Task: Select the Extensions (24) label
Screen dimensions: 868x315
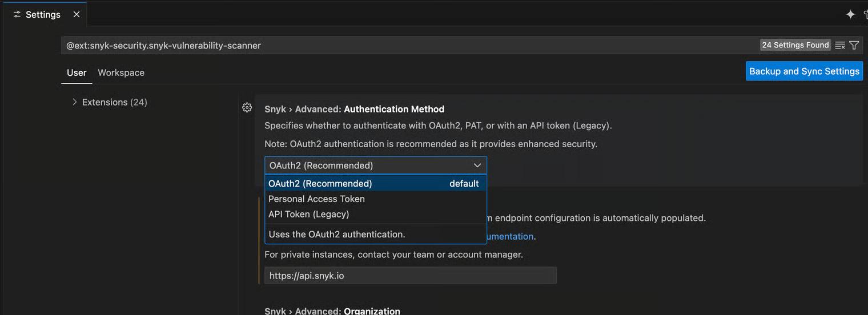Action: (x=115, y=102)
